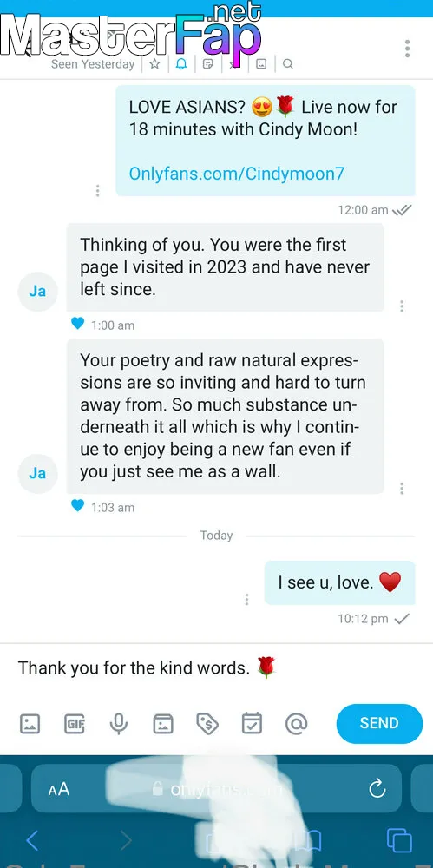Click the 'Ja' avatar beside poetry message
The height and width of the screenshot is (868, 433).
click(37, 473)
